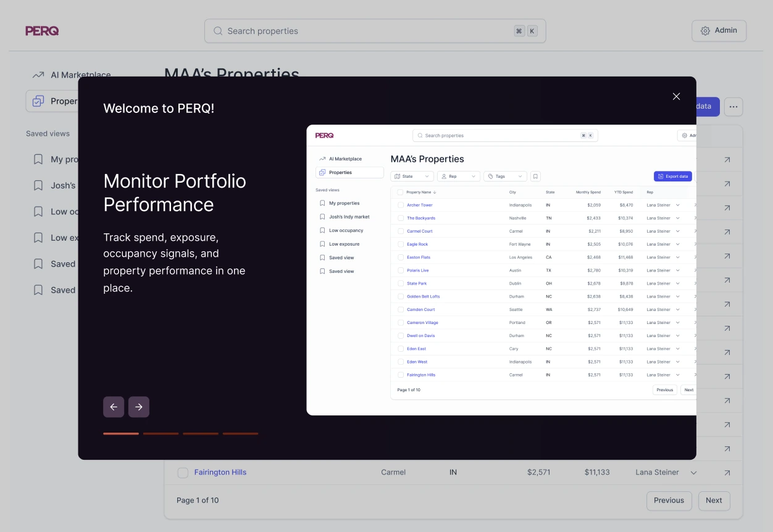Image resolution: width=773 pixels, height=532 pixels.
Task: Click the PERQ logo in the header
Action: (x=42, y=31)
